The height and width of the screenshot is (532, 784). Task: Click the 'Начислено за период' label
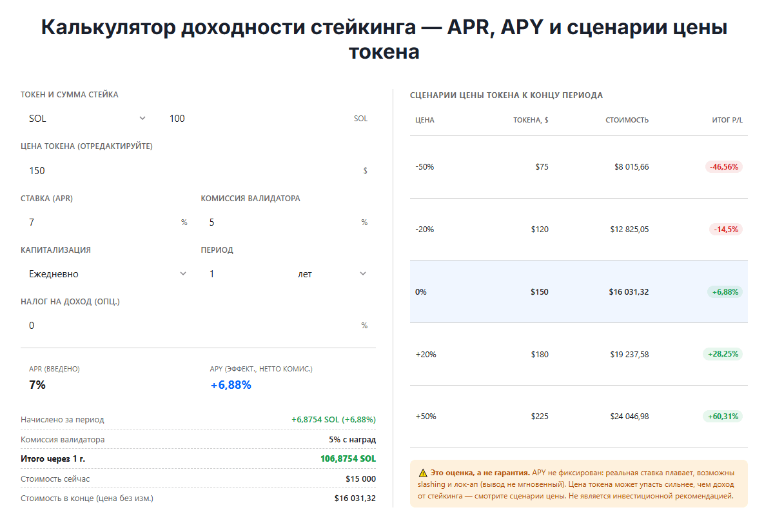coord(62,420)
